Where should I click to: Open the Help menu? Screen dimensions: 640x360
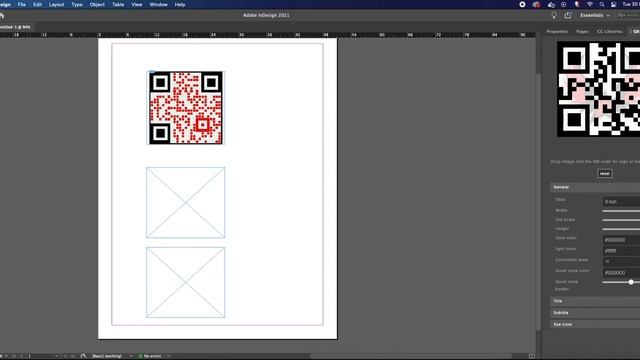[x=180, y=4]
